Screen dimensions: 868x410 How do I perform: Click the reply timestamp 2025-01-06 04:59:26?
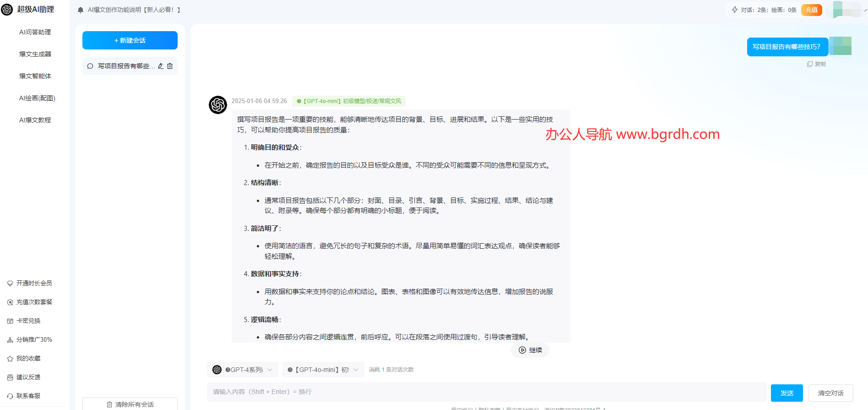pos(259,101)
